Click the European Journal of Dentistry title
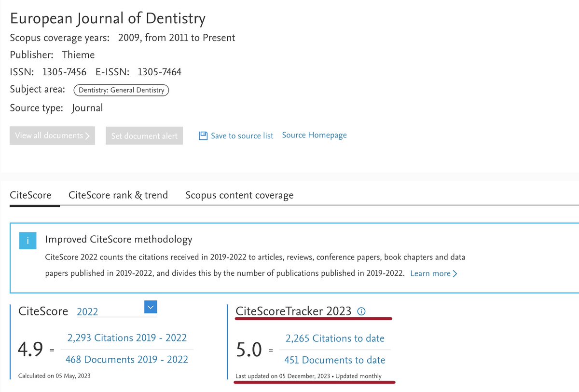 108,19
